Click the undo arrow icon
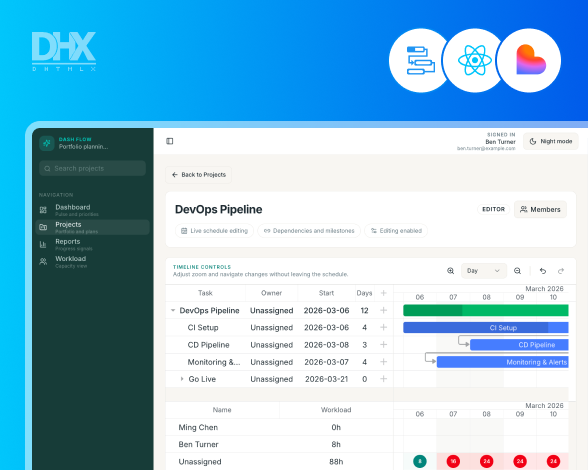Screen dimensions: 588x470 coord(543,271)
